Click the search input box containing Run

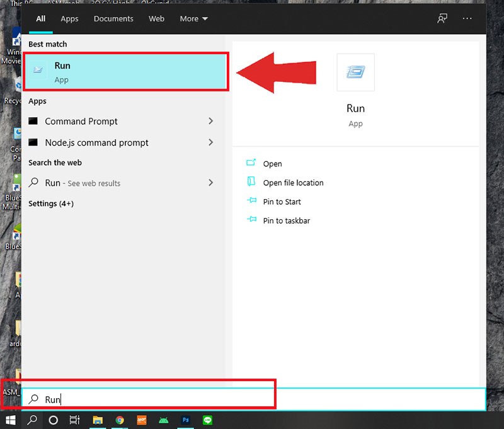[253, 399]
